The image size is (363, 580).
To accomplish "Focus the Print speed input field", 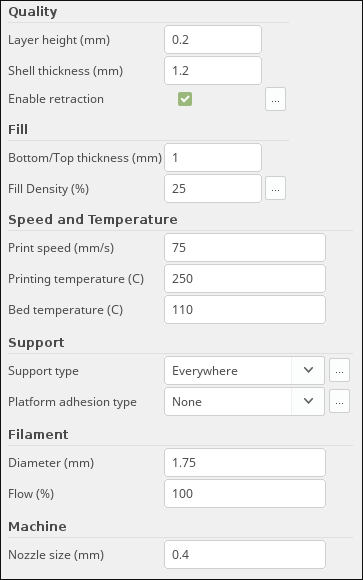I will pos(245,247).
